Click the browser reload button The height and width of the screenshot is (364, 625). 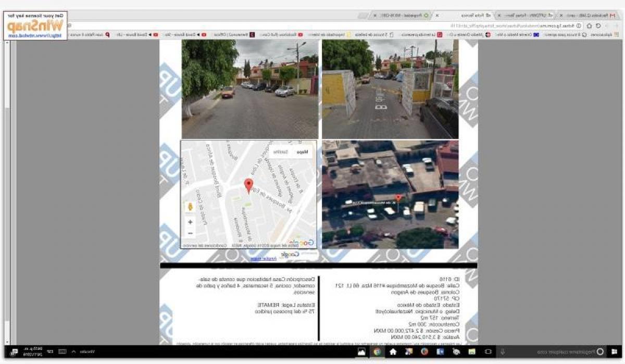point(598,26)
